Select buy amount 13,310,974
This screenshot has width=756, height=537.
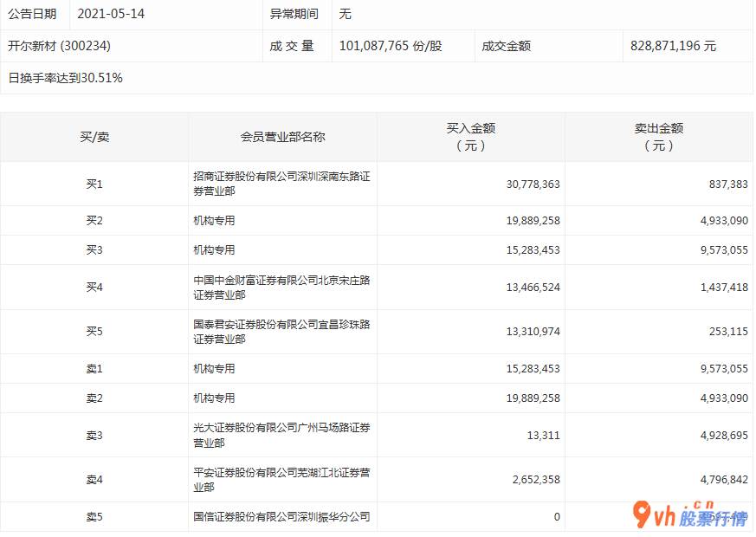tap(533, 332)
